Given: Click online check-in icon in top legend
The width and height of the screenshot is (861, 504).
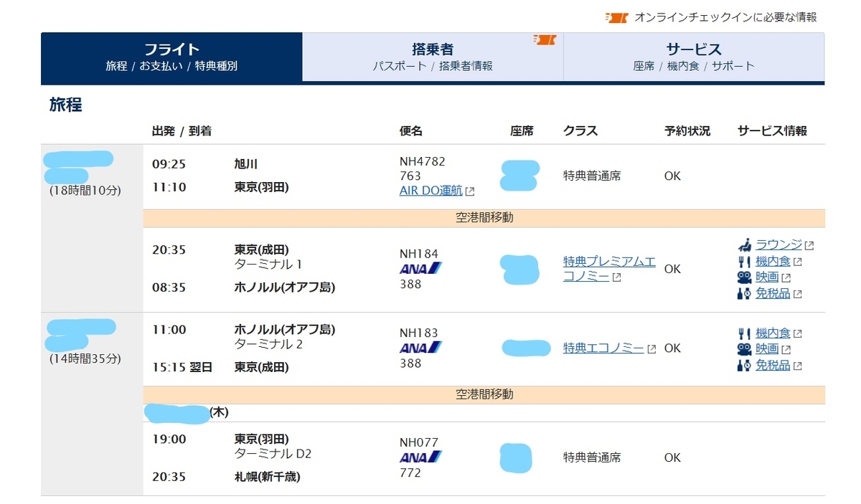Looking at the screenshot, I should coord(617,17).
